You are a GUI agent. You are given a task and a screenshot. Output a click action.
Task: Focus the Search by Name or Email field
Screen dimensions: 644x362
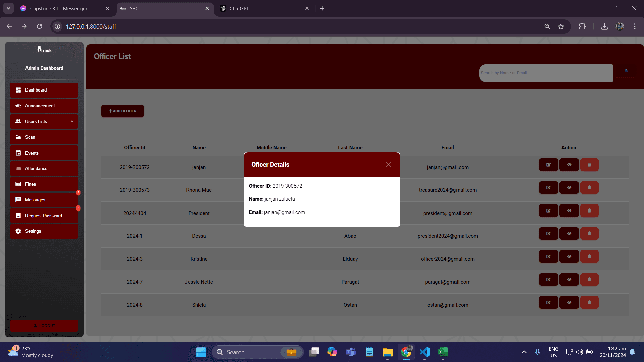coord(546,73)
